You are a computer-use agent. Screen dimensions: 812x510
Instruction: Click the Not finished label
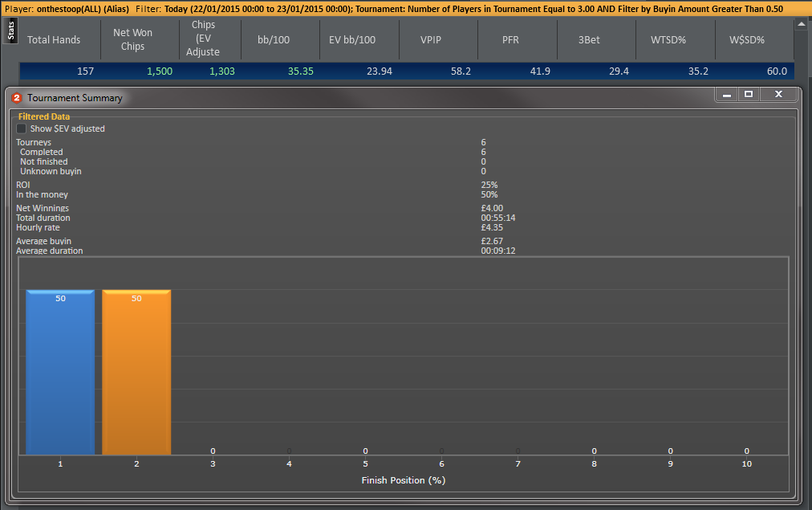44,161
